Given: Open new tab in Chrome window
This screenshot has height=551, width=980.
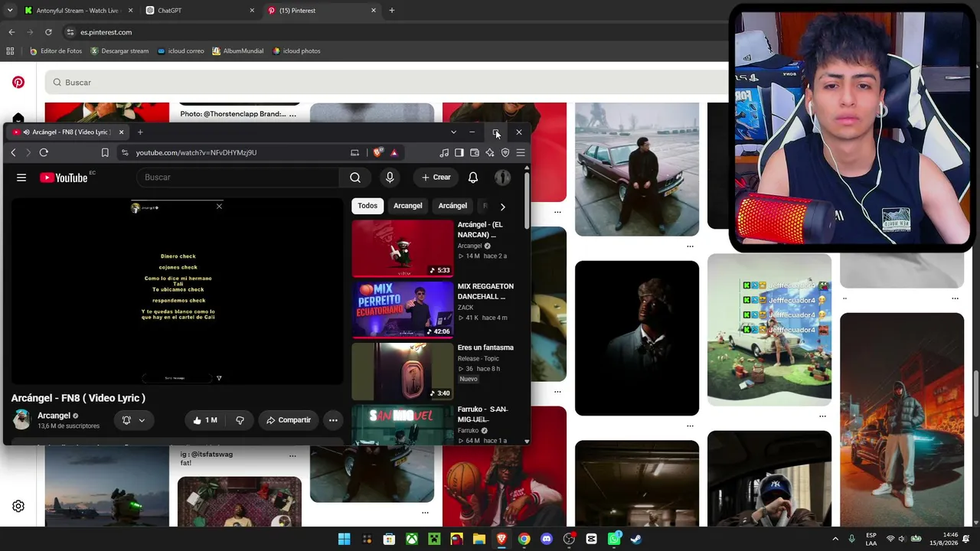Looking at the screenshot, I should (392, 11).
